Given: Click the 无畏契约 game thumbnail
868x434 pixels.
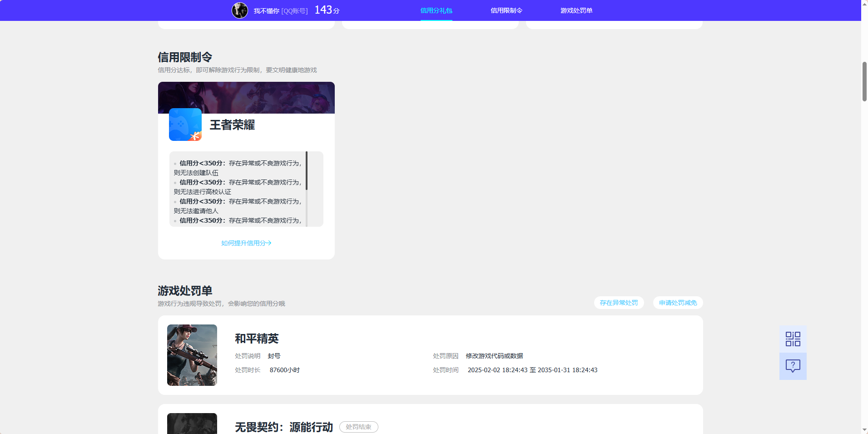Looking at the screenshot, I should [192, 424].
